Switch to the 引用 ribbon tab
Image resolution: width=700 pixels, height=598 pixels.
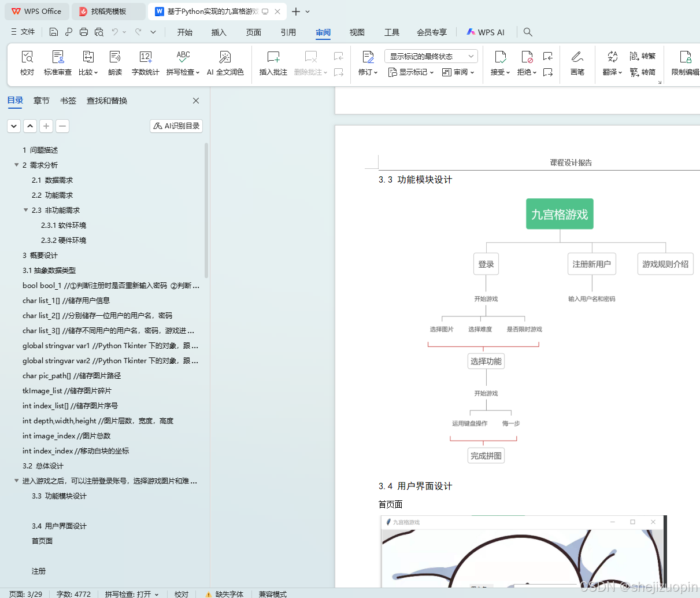click(288, 32)
